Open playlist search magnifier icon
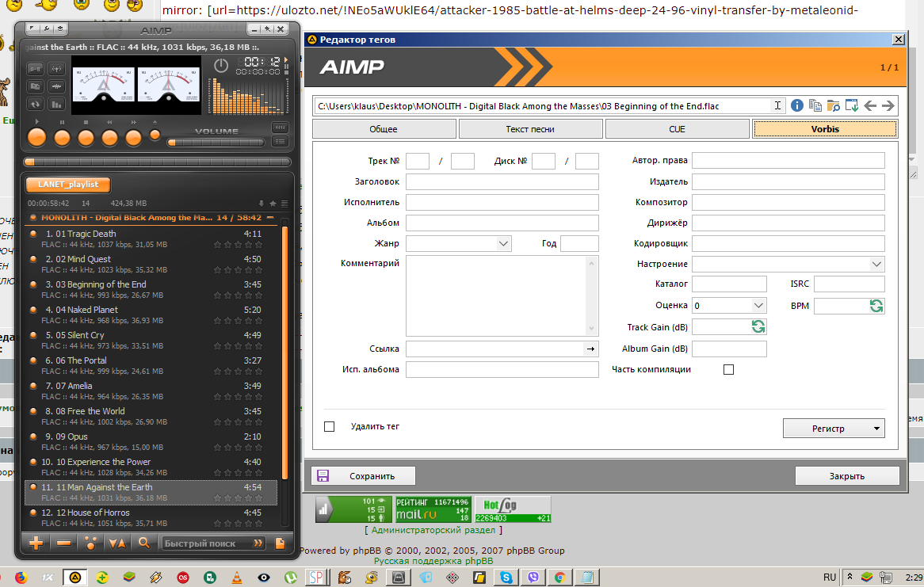 point(144,543)
